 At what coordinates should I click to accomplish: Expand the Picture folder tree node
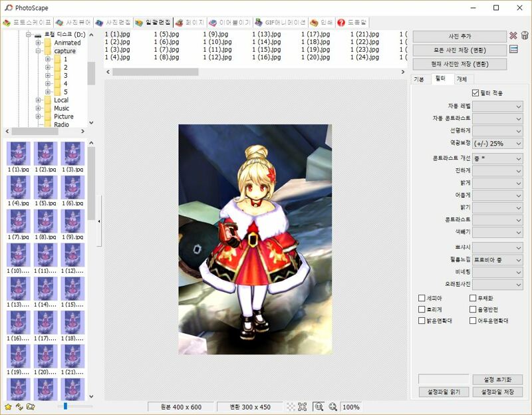click(x=38, y=116)
